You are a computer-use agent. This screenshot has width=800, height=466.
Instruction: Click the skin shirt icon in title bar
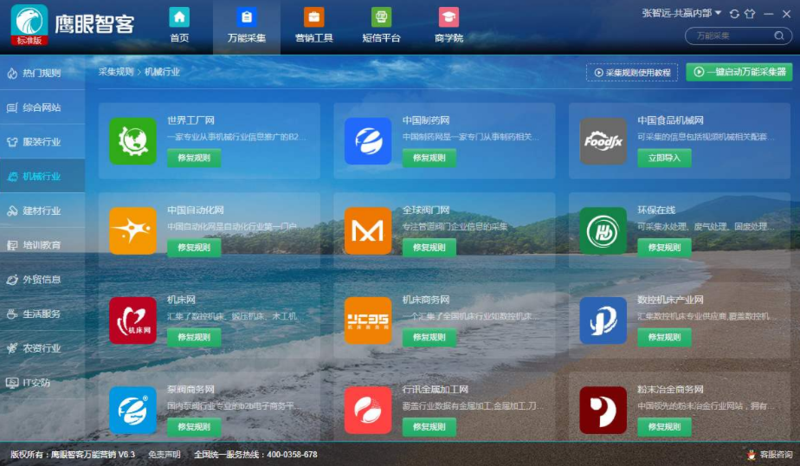tap(749, 14)
